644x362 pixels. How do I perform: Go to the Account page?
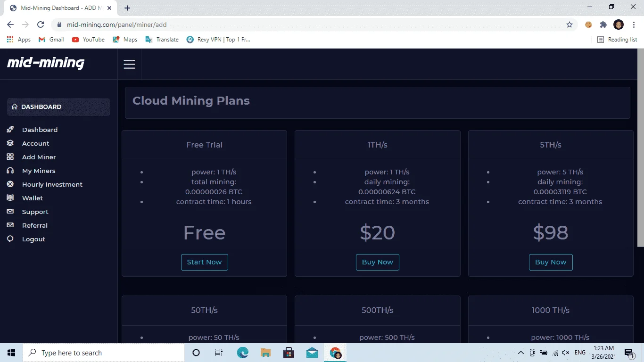click(x=35, y=143)
